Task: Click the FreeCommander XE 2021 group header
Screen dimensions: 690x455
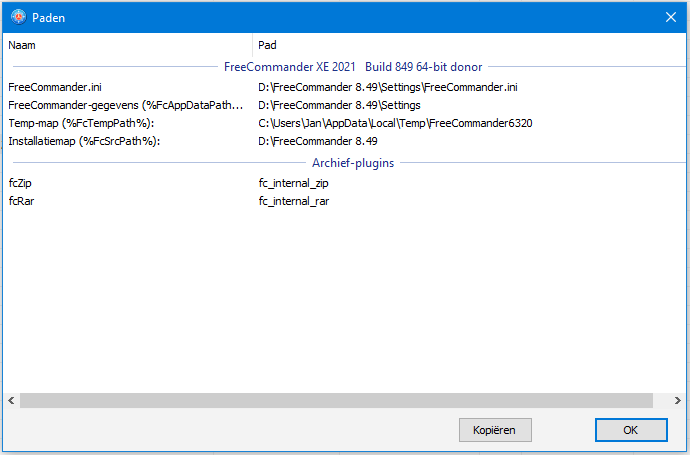Action: tap(353, 67)
